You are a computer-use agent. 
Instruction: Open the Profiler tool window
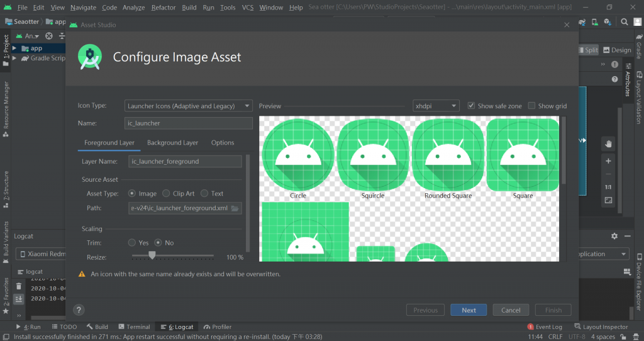[218, 327]
